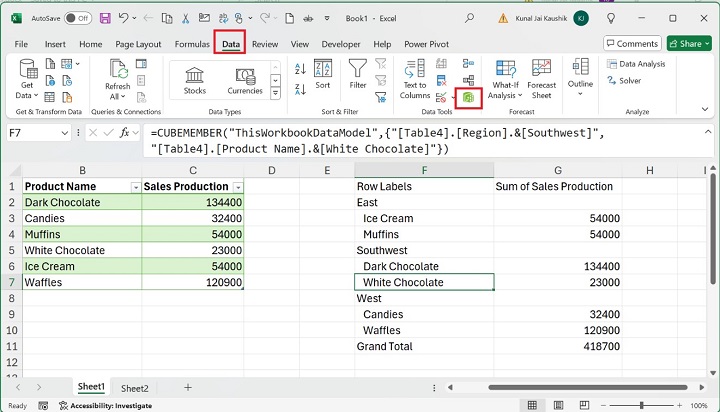Click the Comments button

[x=631, y=44]
